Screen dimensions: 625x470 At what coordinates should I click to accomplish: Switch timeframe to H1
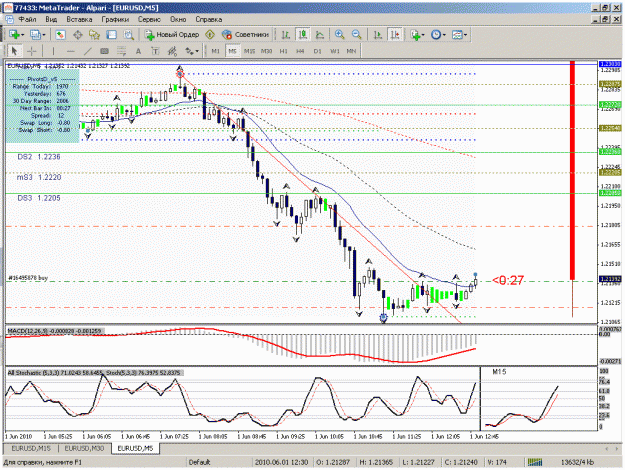pos(283,51)
